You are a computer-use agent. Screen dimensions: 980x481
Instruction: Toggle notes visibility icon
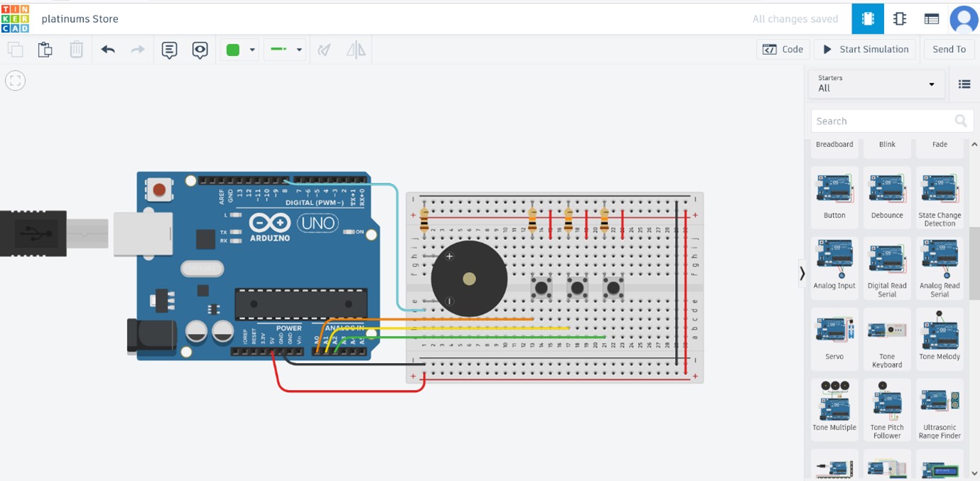coord(200,50)
